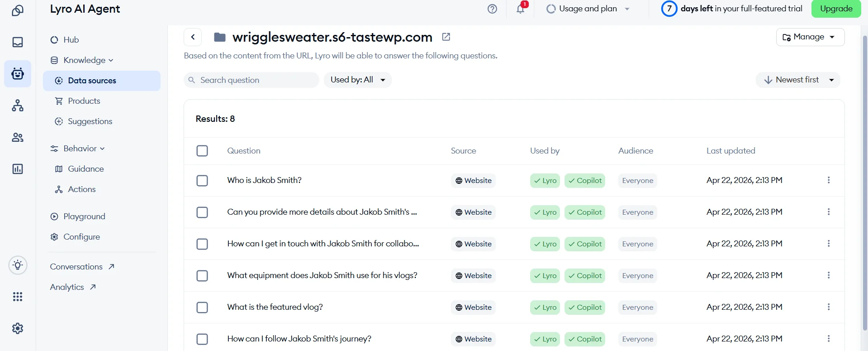Open row menu for How can I get in touch
The width and height of the screenshot is (868, 351).
point(829,244)
